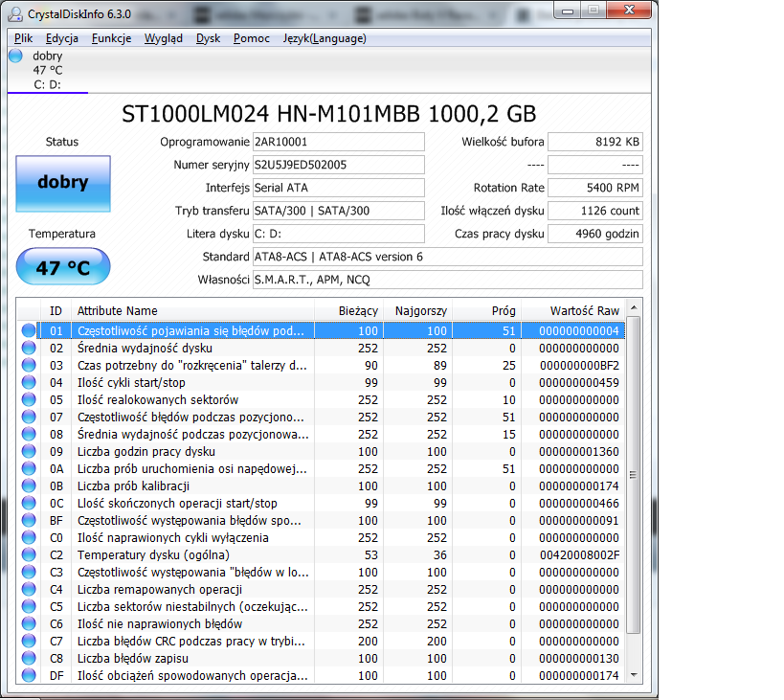784x700 pixels.
Task: Click the Litera dysku field 'C: D:'
Action: (339, 234)
